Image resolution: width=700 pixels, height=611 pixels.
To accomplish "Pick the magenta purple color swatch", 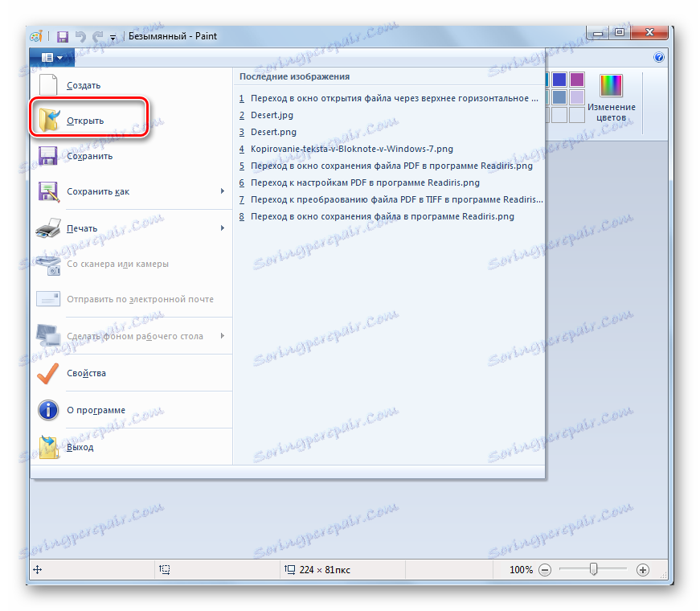I will [x=577, y=80].
